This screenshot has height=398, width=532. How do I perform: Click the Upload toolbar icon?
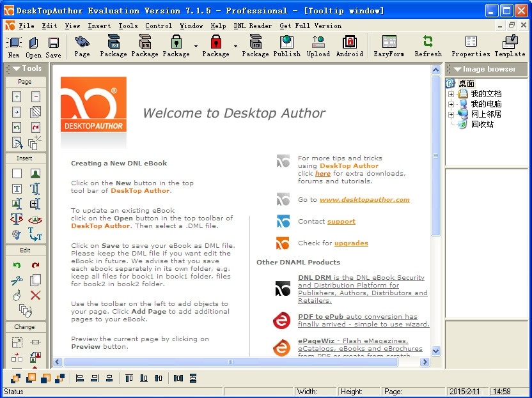pyautogui.click(x=318, y=42)
